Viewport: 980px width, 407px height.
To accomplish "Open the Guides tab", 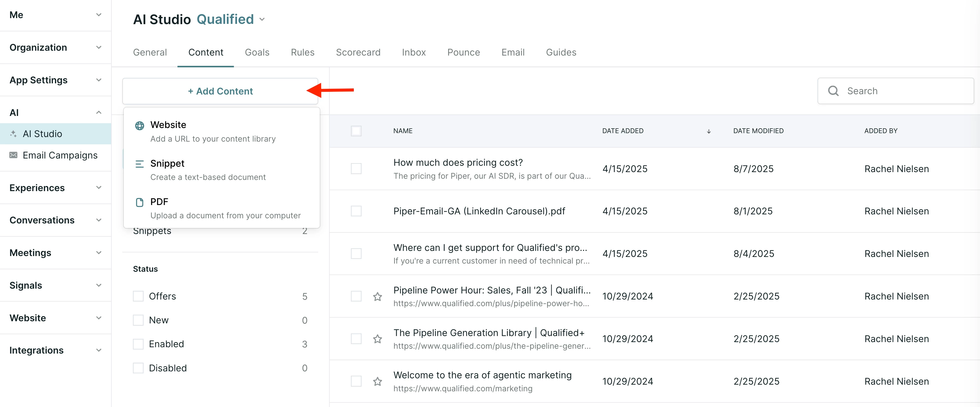I will point(561,53).
